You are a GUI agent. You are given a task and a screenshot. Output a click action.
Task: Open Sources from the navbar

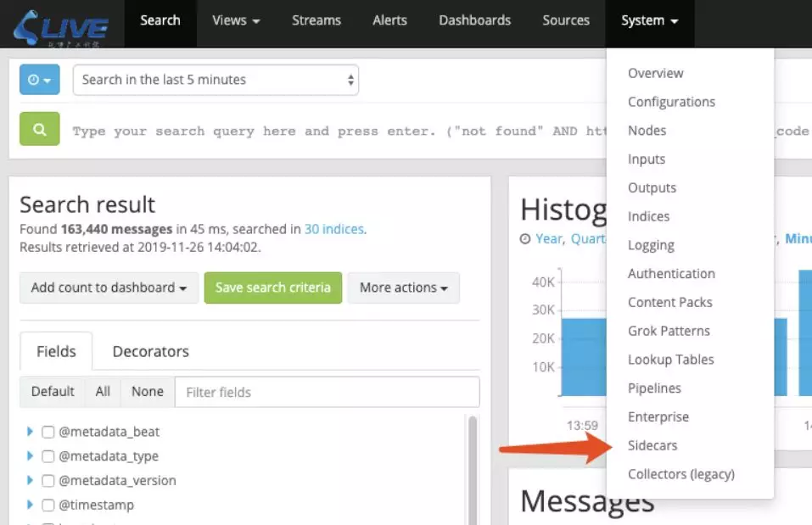[565, 20]
